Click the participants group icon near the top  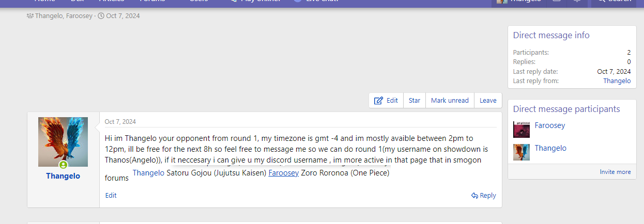point(30,16)
